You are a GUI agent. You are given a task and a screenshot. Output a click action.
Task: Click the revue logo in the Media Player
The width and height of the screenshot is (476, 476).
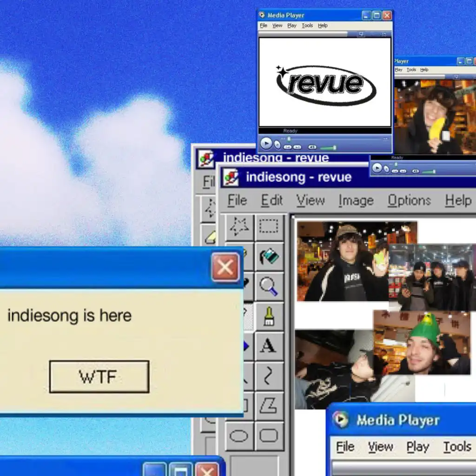(326, 85)
